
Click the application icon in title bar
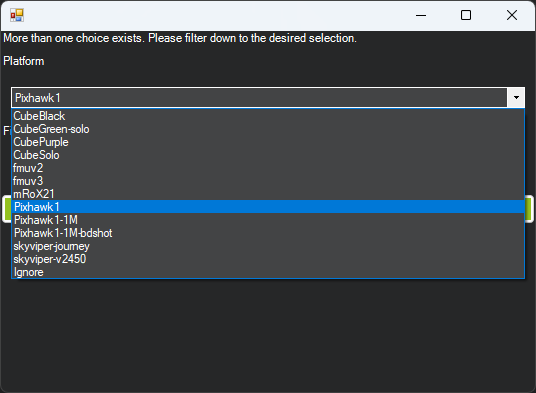tap(17, 15)
